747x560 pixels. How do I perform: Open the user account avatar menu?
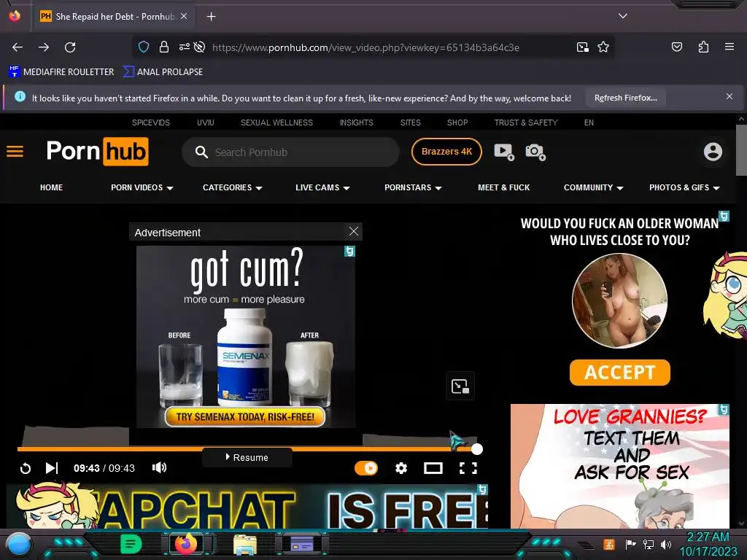(x=713, y=152)
